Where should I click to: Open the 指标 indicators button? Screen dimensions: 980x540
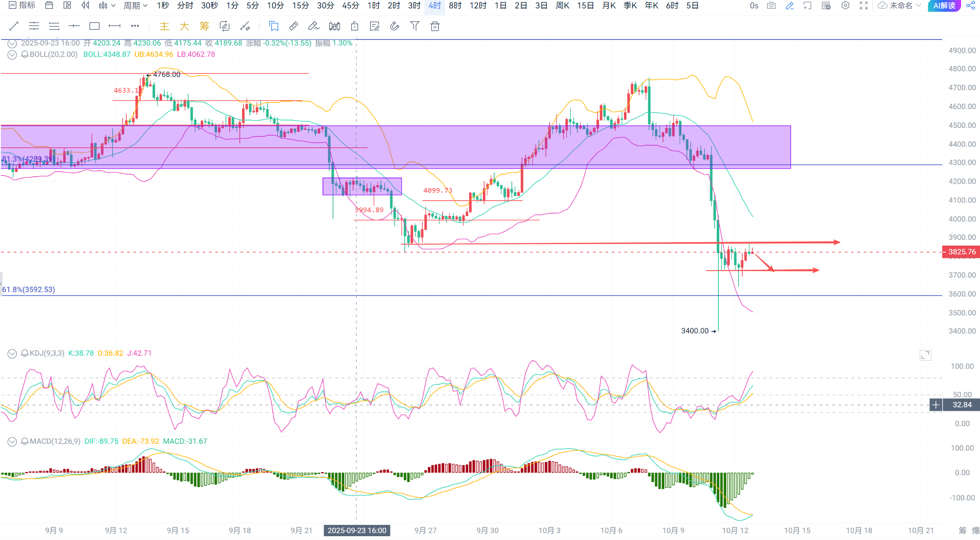pyautogui.click(x=22, y=5)
